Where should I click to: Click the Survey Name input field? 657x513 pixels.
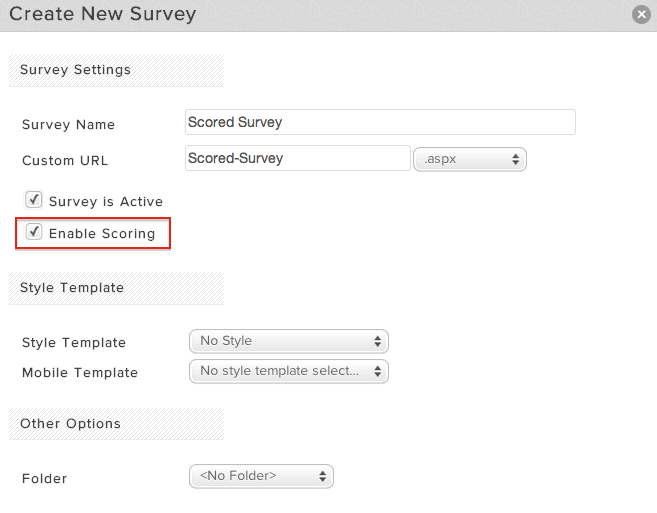(x=380, y=122)
